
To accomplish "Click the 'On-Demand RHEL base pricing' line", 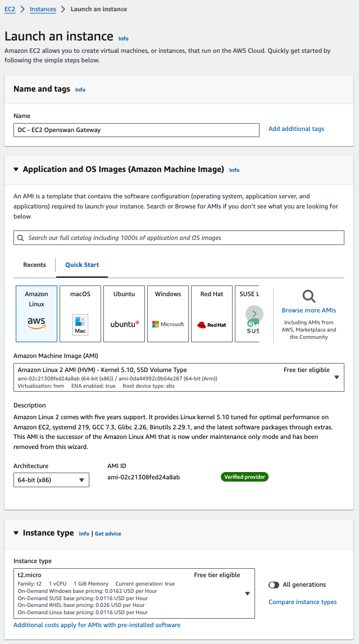I will click(x=81, y=605).
